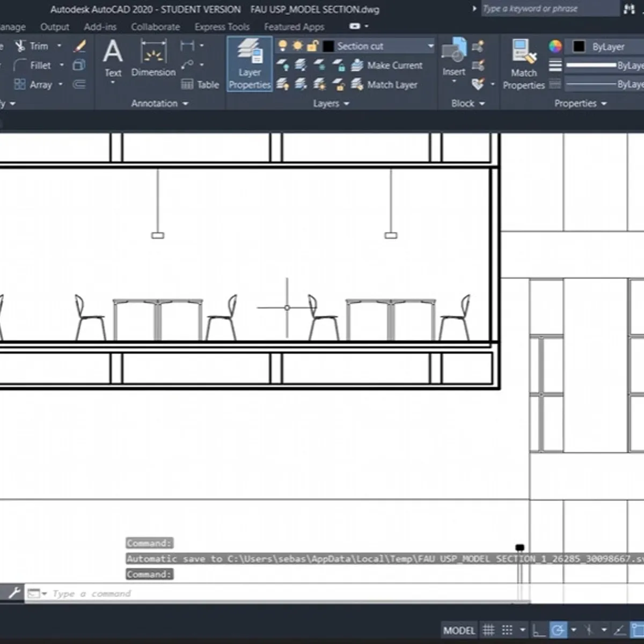Click the Section cut layer color swatch
The width and height of the screenshot is (644, 644).
tap(327, 46)
